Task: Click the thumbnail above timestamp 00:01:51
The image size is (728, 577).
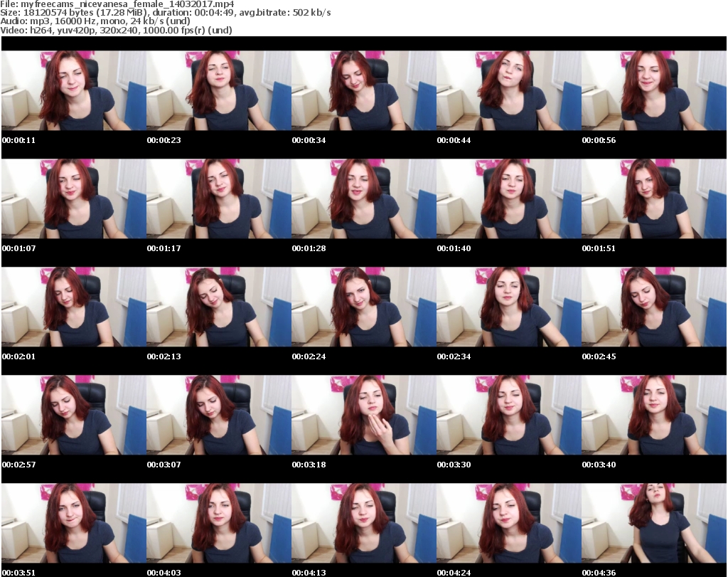Action: (x=654, y=198)
